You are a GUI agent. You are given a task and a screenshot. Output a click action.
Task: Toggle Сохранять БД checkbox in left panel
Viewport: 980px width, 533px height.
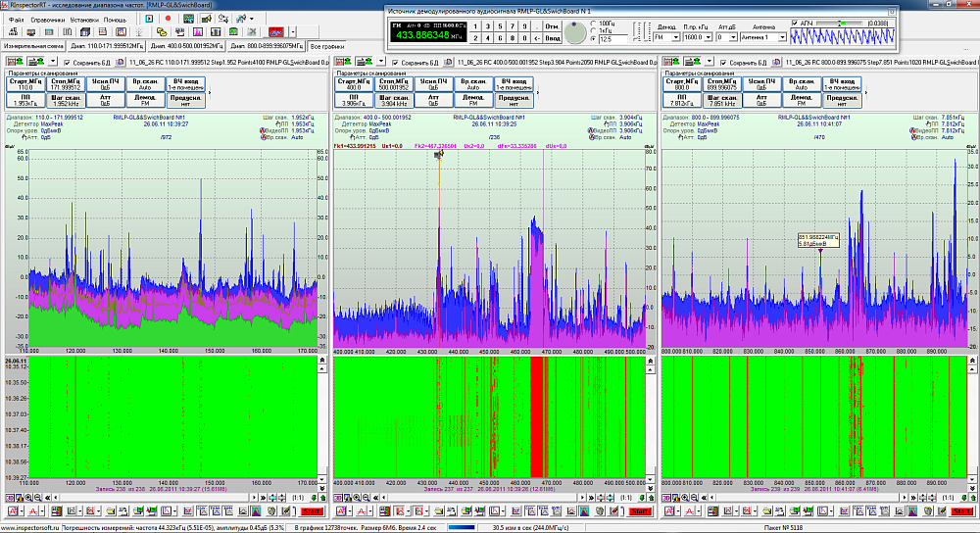click(x=65, y=62)
